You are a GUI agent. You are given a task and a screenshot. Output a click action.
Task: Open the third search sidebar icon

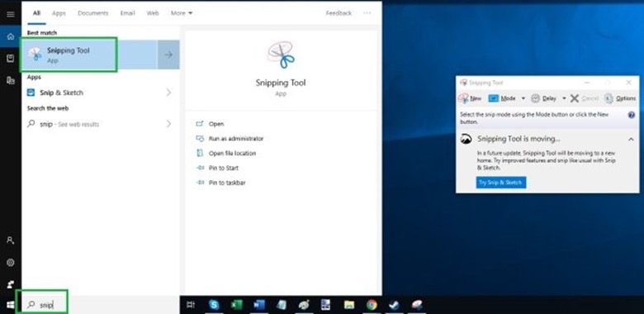(x=11, y=80)
